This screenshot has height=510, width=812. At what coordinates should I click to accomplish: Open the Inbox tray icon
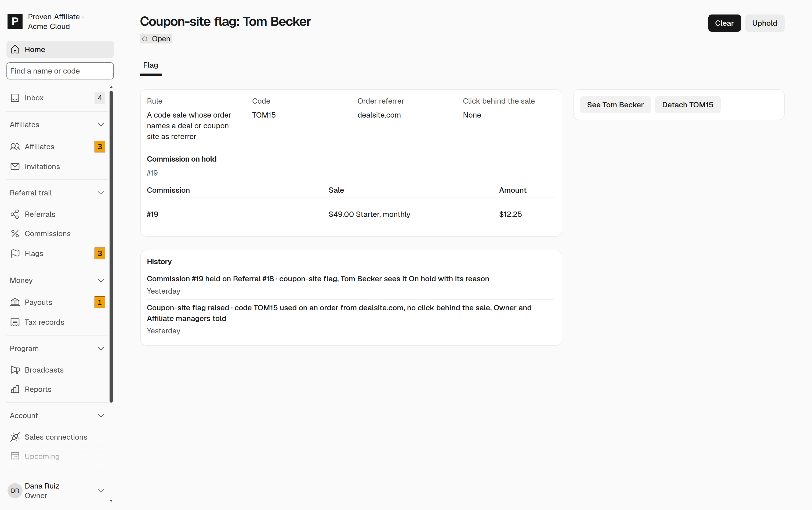point(15,98)
